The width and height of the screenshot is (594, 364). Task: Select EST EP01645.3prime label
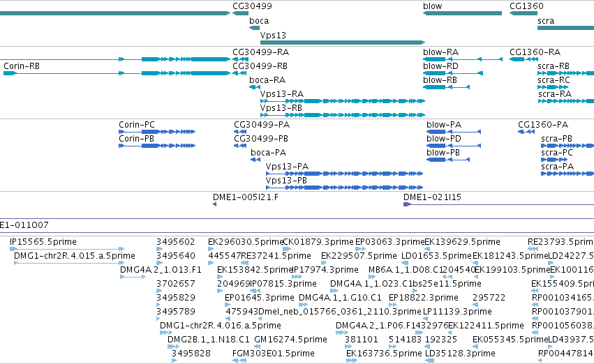[x=260, y=298]
